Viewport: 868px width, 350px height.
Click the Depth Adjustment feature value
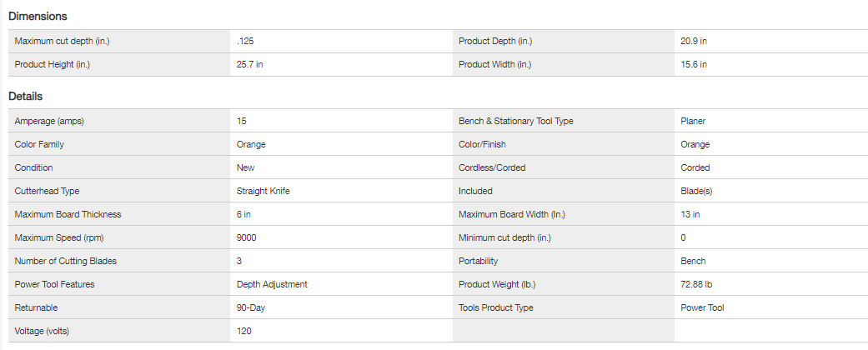pyautogui.click(x=272, y=284)
